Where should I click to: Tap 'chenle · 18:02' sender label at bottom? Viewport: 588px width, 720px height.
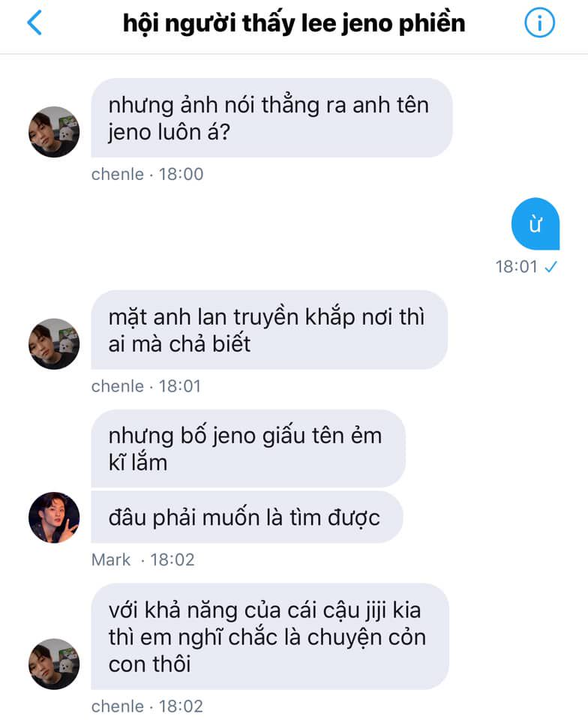tap(147, 706)
